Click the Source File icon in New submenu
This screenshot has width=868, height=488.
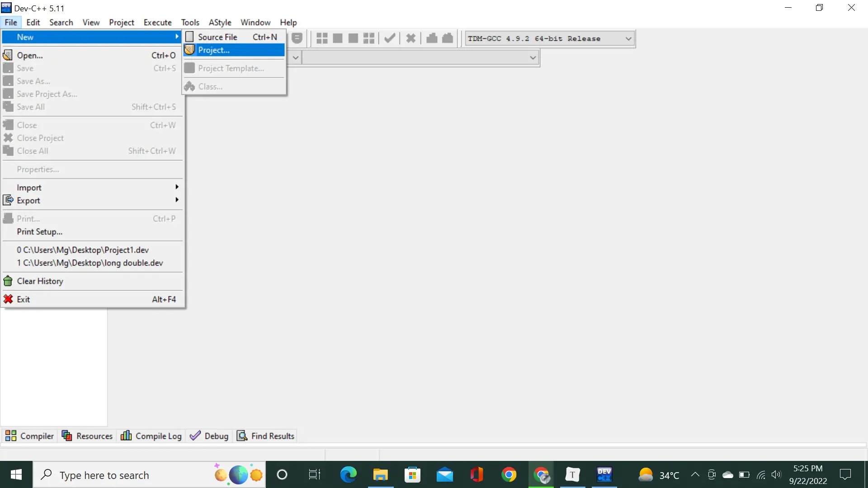coord(189,36)
